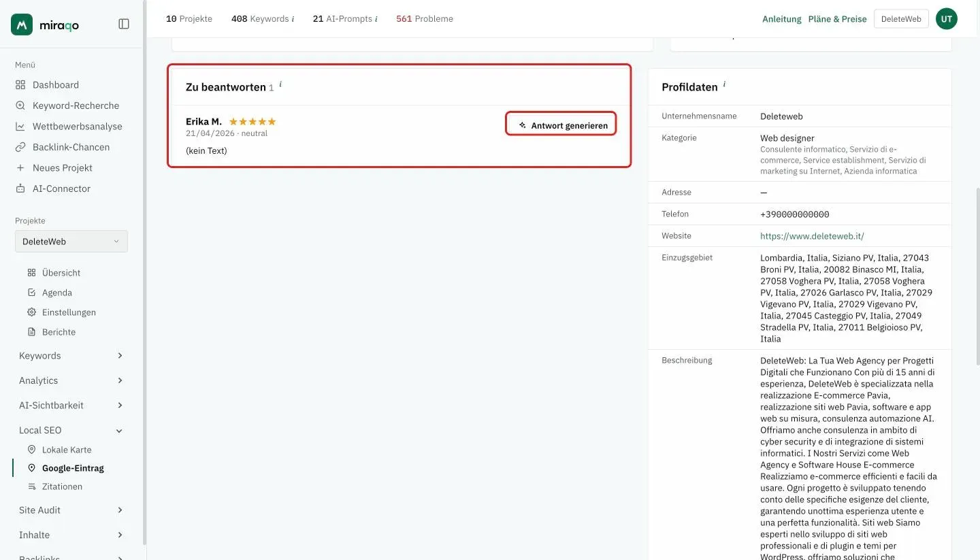Click the five-star rating of Erika M.
980x560 pixels.
(x=252, y=122)
